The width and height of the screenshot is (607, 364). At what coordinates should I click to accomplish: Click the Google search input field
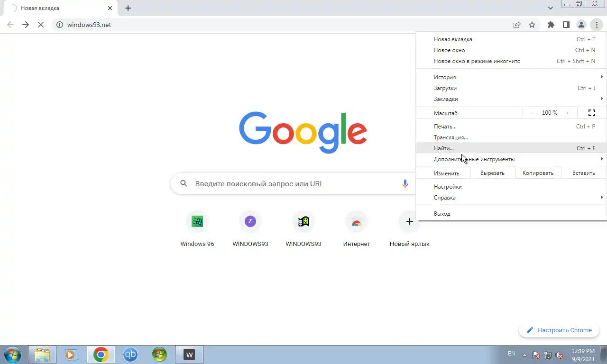point(293,184)
